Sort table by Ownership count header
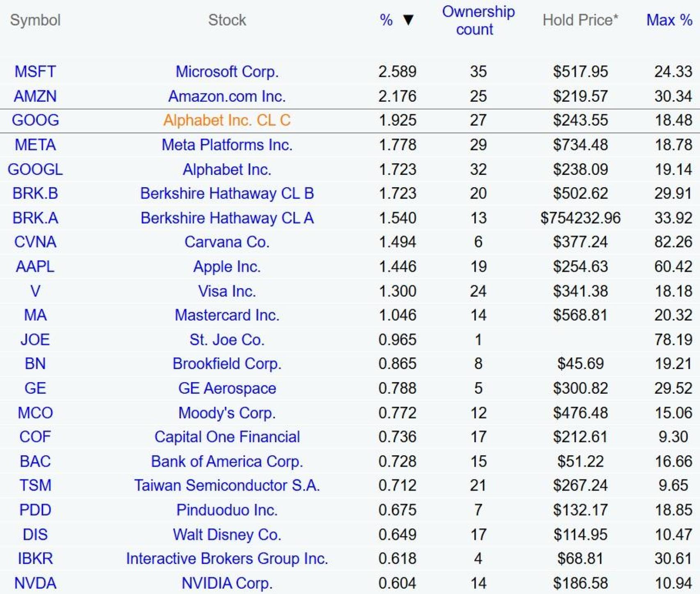The height and width of the screenshot is (594, 700). pyautogui.click(x=478, y=21)
